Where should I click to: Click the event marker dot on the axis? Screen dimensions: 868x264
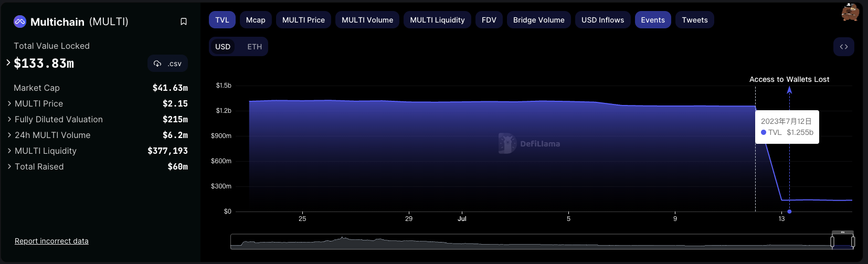tap(789, 212)
